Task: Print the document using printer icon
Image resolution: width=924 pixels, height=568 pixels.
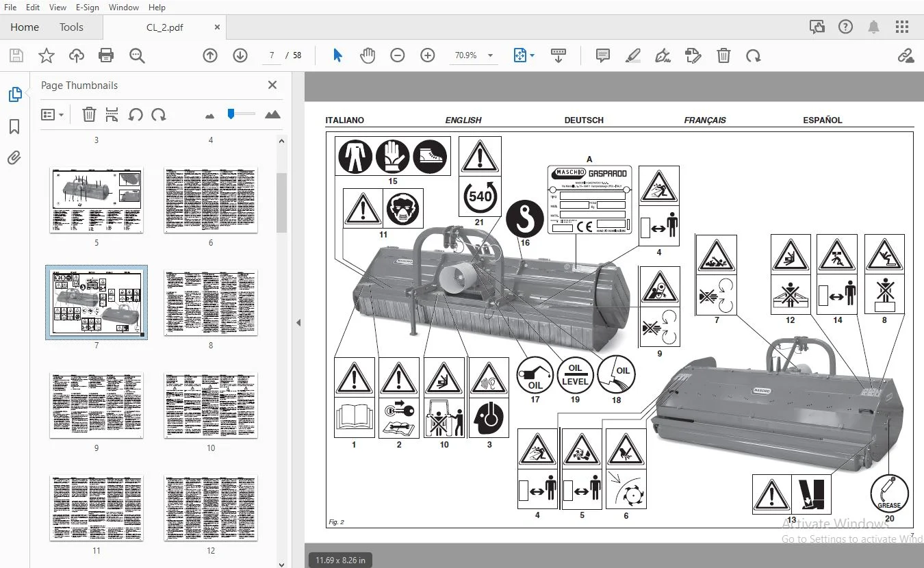Action: click(106, 55)
